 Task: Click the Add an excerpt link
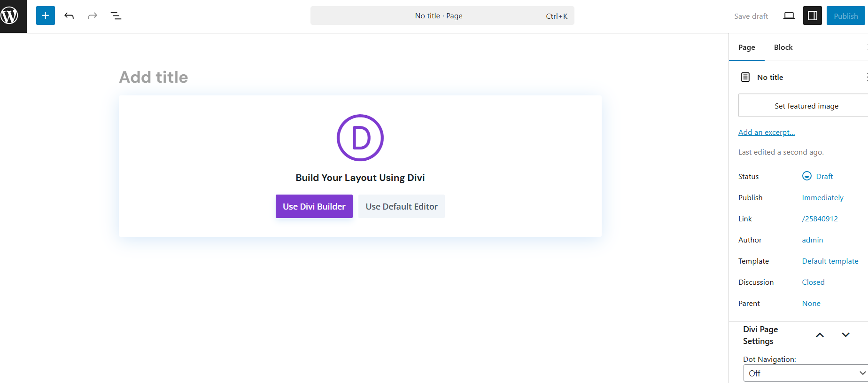click(x=767, y=132)
